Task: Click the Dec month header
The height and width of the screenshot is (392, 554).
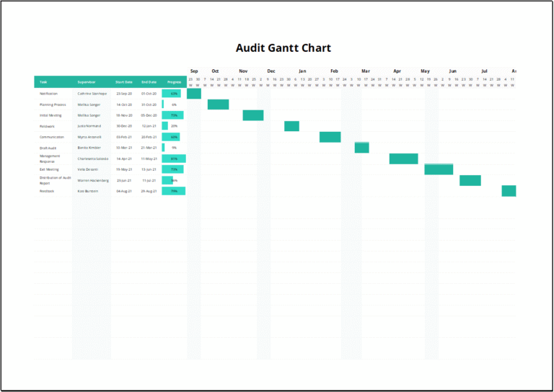Action: 271,71
